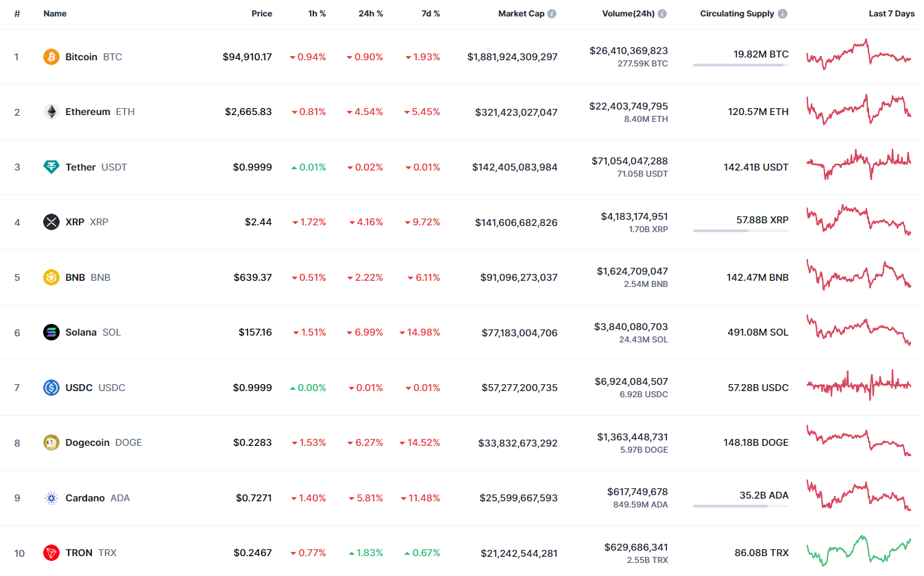This screenshot has height=576, width=924.
Task: Click the Bitcoin coin logo icon
Action: click(x=51, y=57)
